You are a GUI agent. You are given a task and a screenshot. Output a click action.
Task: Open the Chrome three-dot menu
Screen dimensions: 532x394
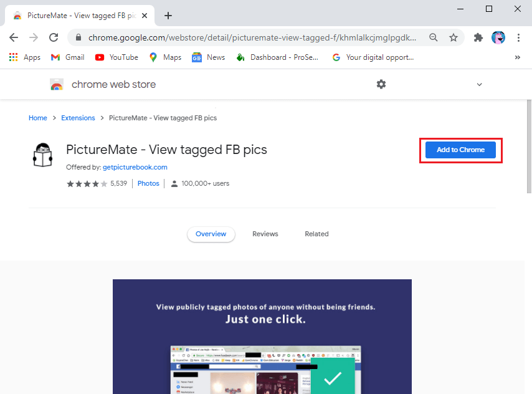(519, 37)
